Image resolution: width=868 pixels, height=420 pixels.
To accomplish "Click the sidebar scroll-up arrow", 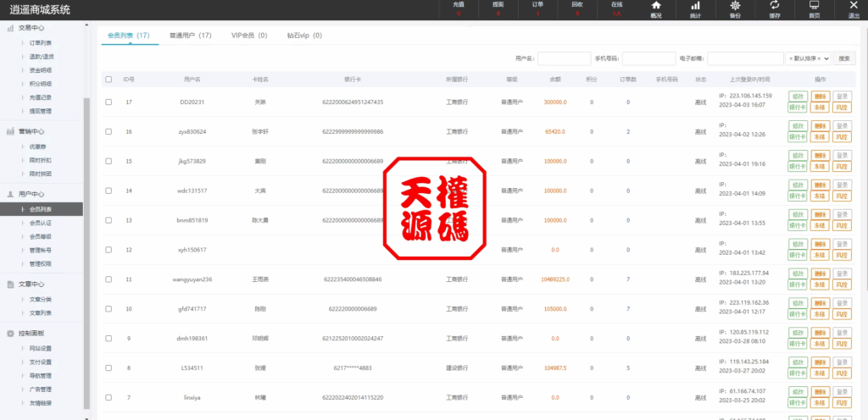I will [x=86, y=25].
